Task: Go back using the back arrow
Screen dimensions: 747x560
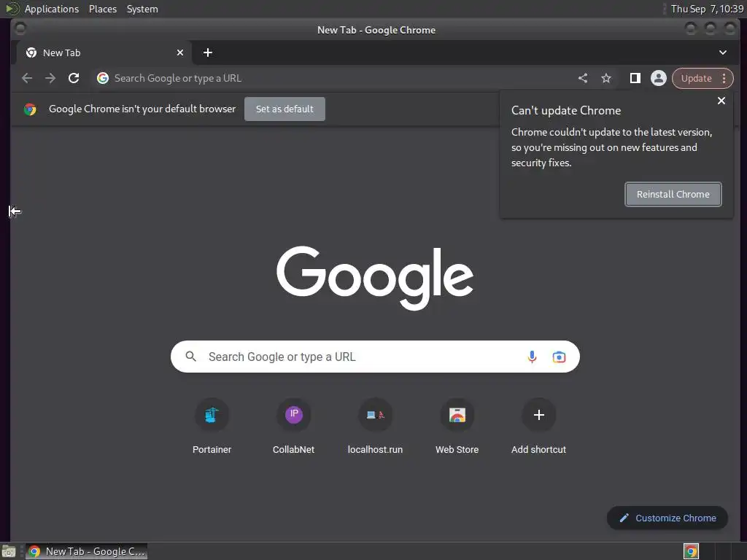Action: [x=27, y=78]
